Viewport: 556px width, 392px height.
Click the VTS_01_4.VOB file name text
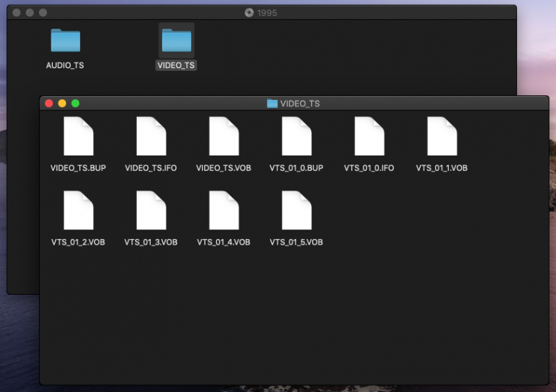point(223,242)
